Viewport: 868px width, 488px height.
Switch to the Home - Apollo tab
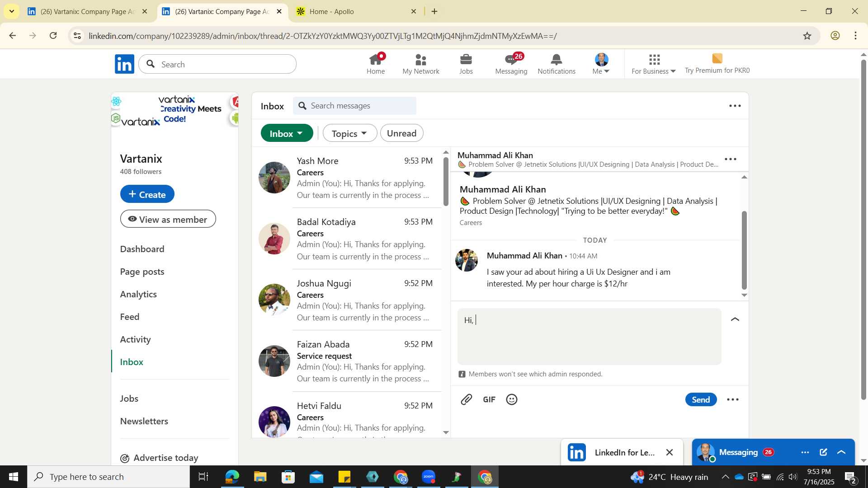(x=357, y=11)
